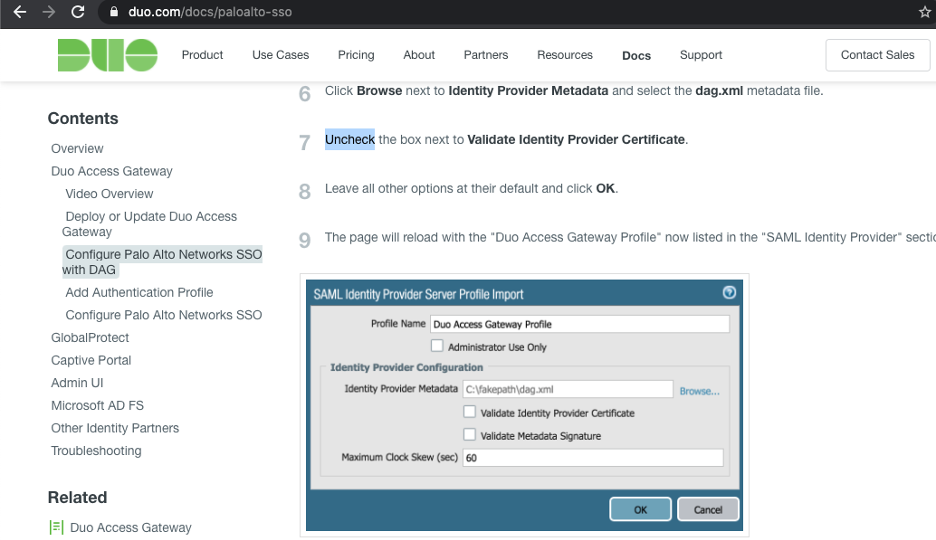936x540 pixels.
Task: Click the Identity Provider Configuration group label
Action: (407, 368)
